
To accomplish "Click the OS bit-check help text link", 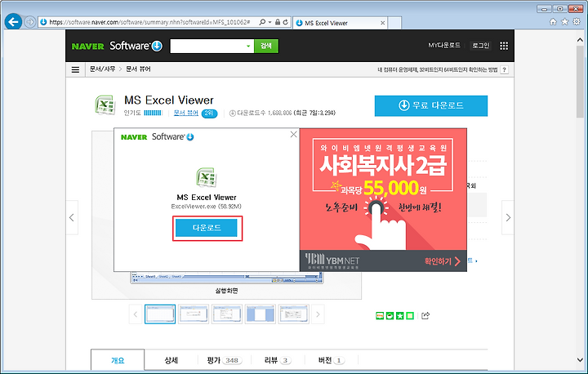I will [x=437, y=69].
